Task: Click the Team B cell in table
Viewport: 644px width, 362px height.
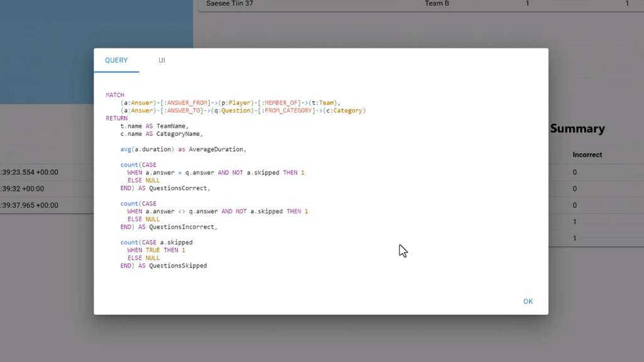Action: [437, 4]
